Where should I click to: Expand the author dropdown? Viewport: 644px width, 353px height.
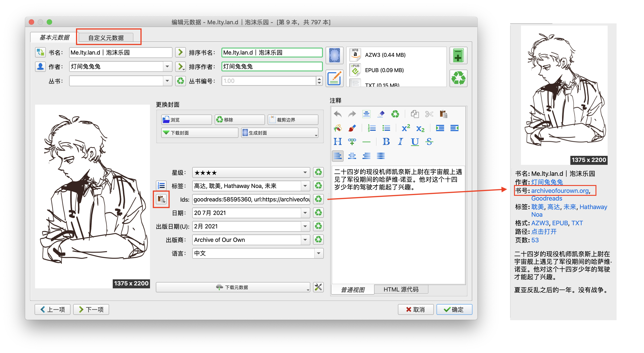point(167,66)
